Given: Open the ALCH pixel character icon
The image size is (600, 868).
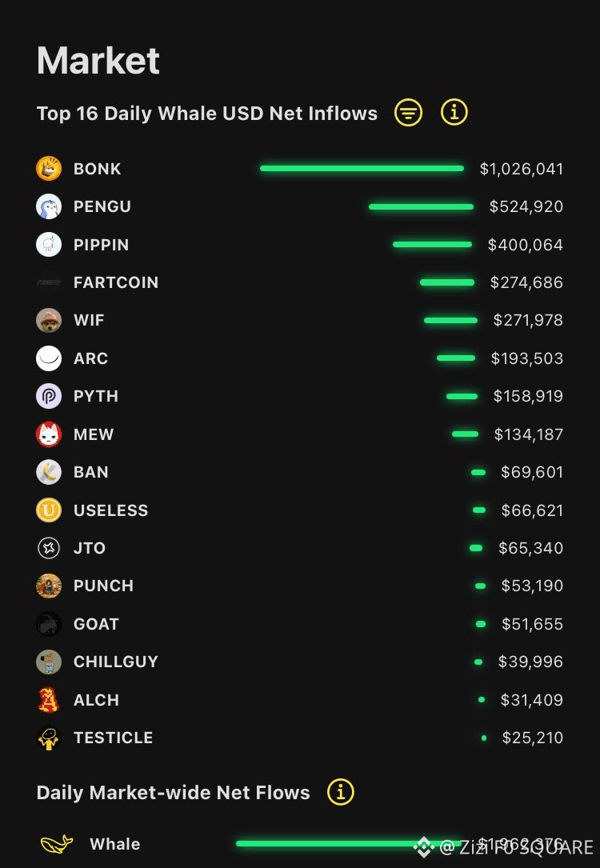Looking at the screenshot, I should point(49,700).
